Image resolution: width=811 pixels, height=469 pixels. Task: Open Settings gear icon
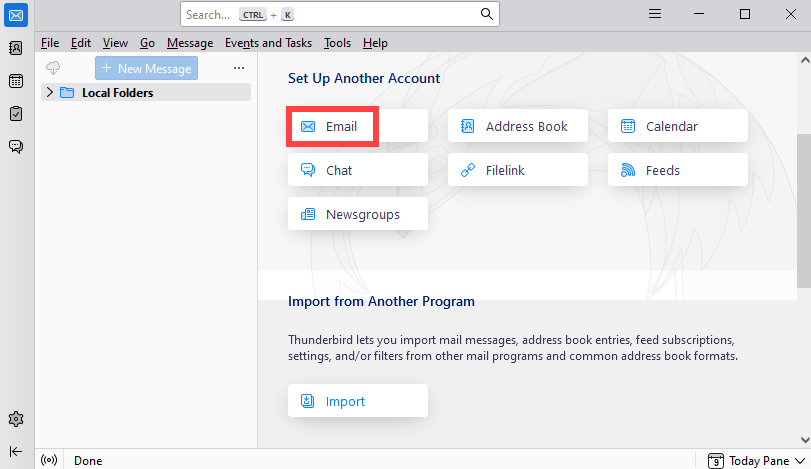[x=16, y=419]
